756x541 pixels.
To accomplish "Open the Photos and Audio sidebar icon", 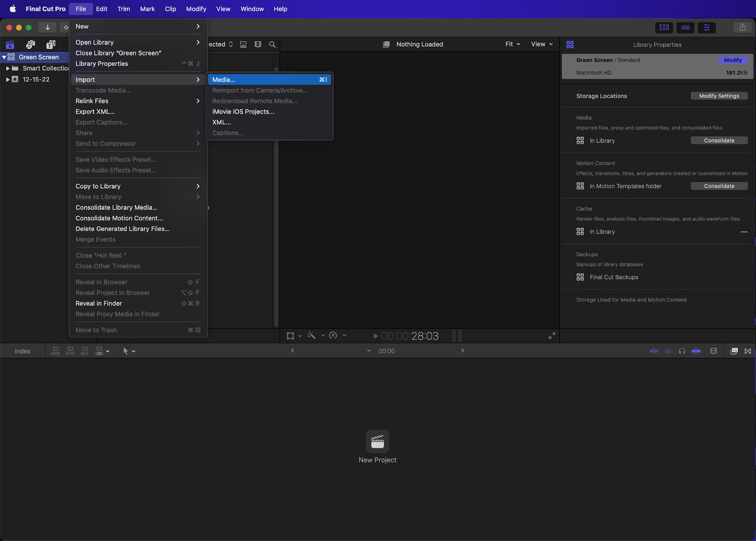I will click(x=31, y=45).
